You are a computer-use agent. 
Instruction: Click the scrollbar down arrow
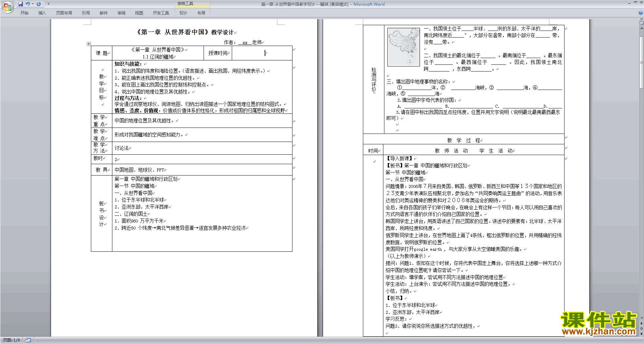[642, 318]
